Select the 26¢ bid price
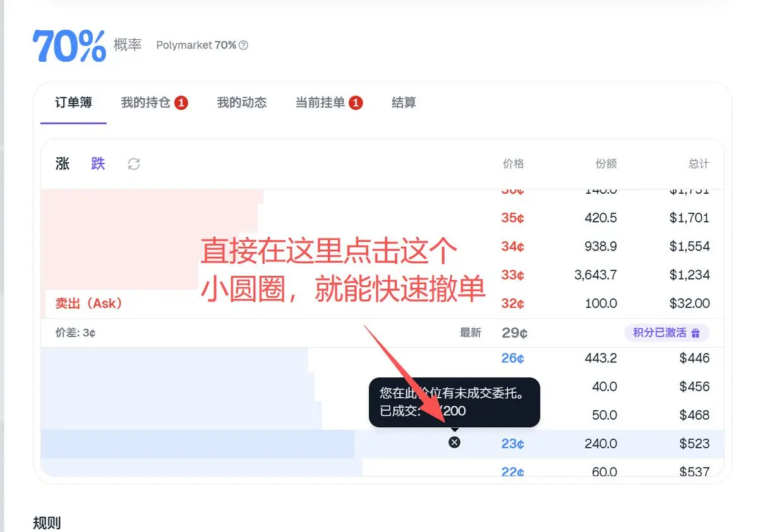 (x=513, y=358)
